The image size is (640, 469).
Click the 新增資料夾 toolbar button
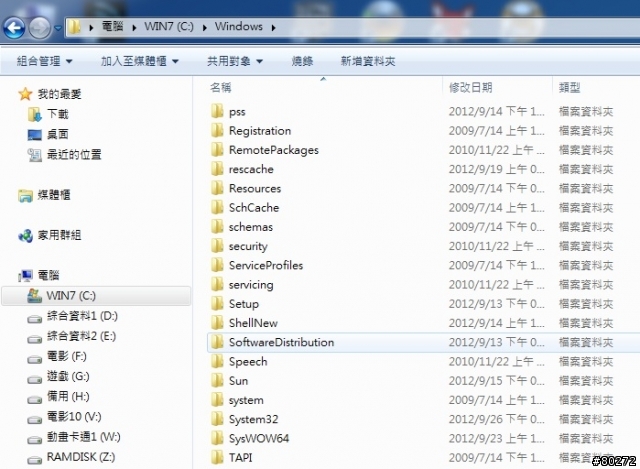click(x=368, y=61)
